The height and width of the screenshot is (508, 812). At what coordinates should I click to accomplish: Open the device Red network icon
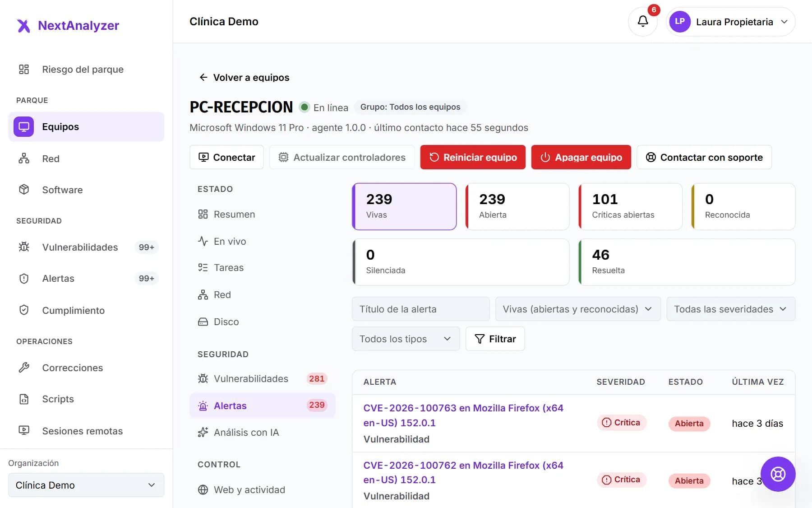(x=203, y=294)
